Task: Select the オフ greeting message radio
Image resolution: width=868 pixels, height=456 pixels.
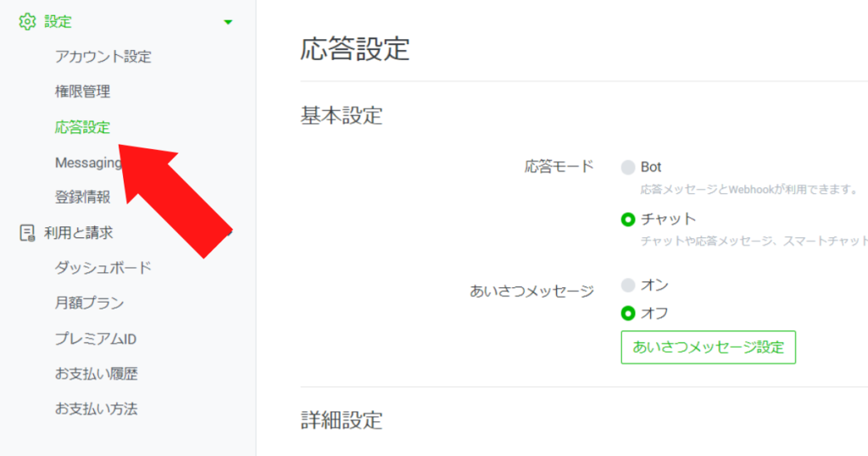Action: [x=628, y=314]
